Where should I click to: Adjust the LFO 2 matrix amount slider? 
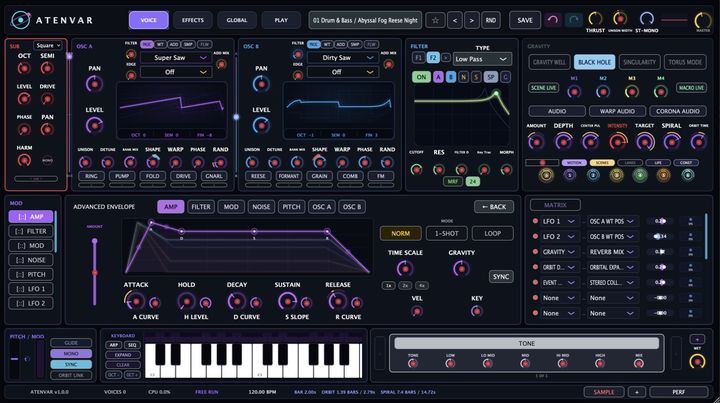click(x=660, y=236)
